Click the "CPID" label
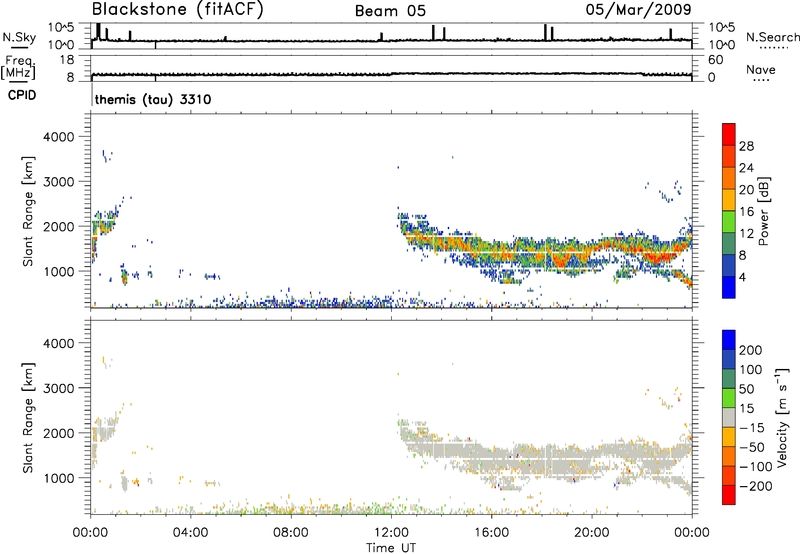Image resolution: width=800 pixels, height=554 pixels. point(22,95)
